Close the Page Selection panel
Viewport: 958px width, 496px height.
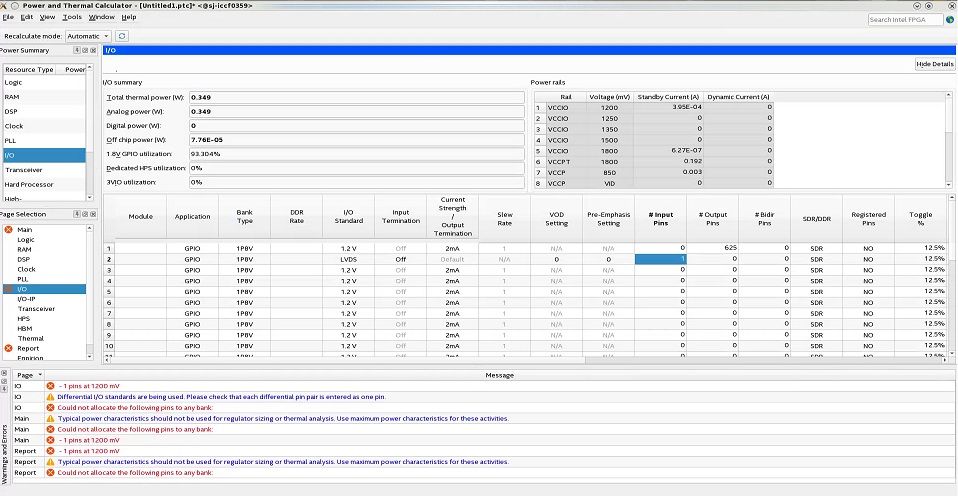93,214
